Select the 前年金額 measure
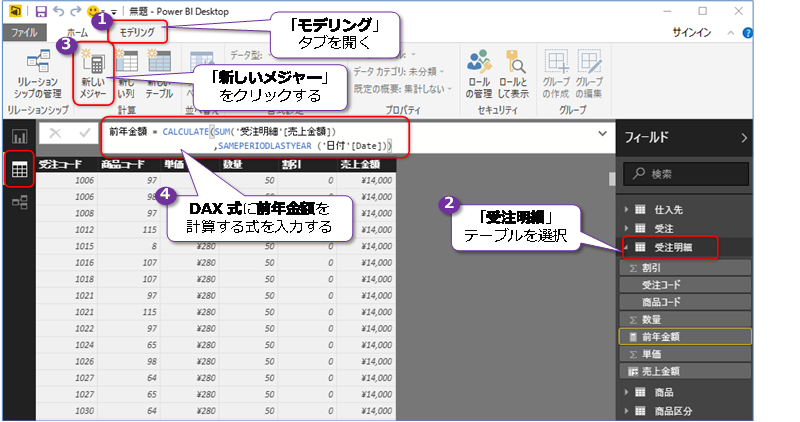 (x=685, y=337)
